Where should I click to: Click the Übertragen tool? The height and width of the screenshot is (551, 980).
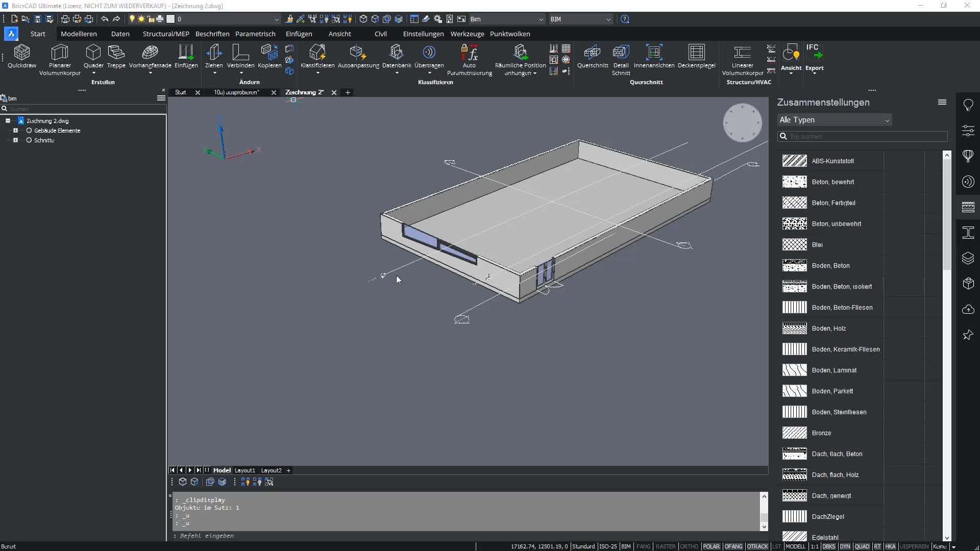pyautogui.click(x=429, y=56)
